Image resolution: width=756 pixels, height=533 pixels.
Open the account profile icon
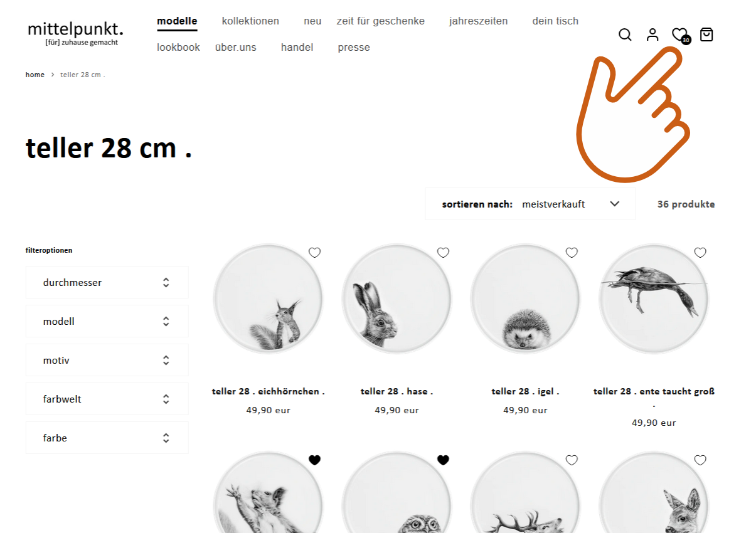point(652,34)
